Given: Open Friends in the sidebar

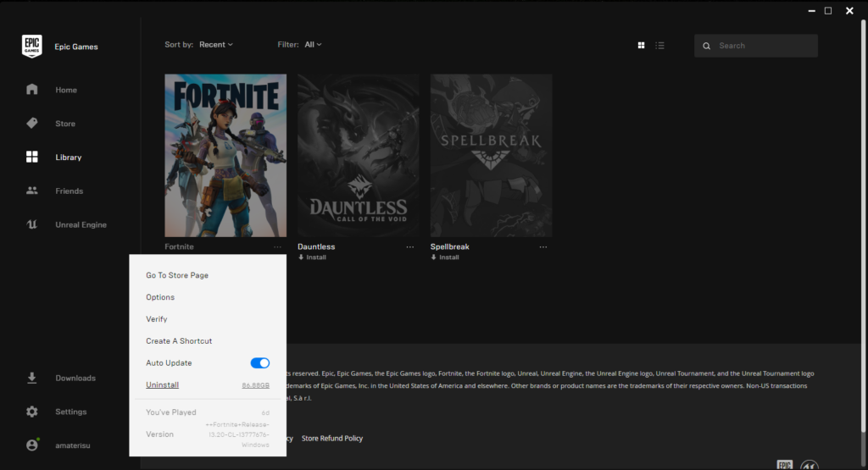Looking at the screenshot, I should click(x=70, y=191).
